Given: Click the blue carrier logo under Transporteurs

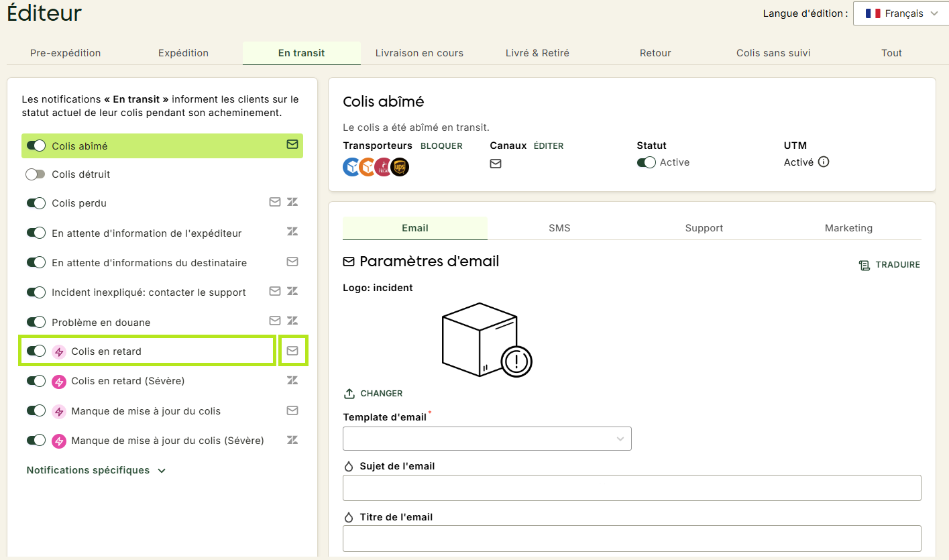Looking at the screenshot, I should [x=352, y=167].
